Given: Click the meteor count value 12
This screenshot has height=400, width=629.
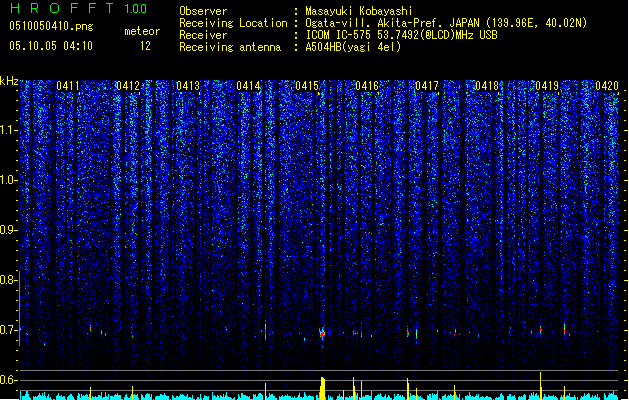Looking at the screenshot, I should click(x=145, y=46).
